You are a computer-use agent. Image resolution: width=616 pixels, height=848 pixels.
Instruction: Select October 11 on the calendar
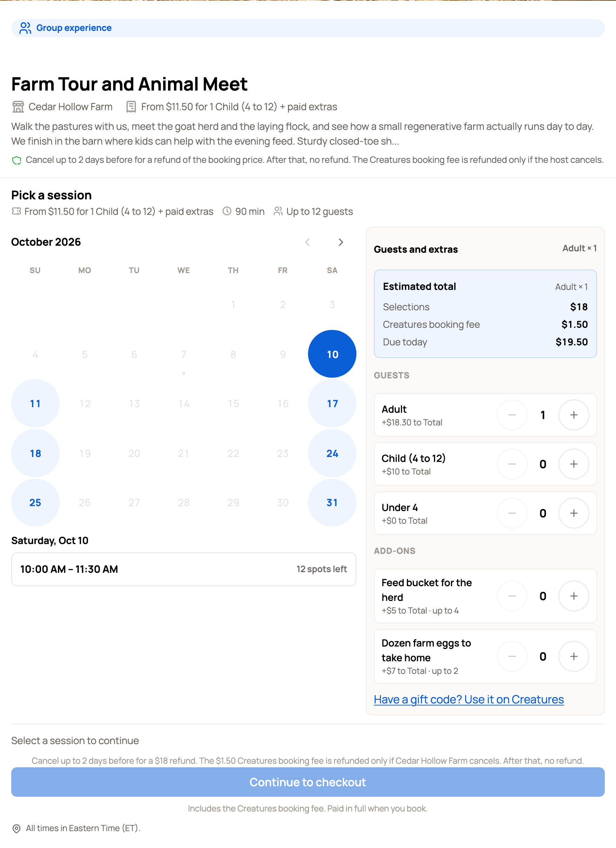click(35, 403)
